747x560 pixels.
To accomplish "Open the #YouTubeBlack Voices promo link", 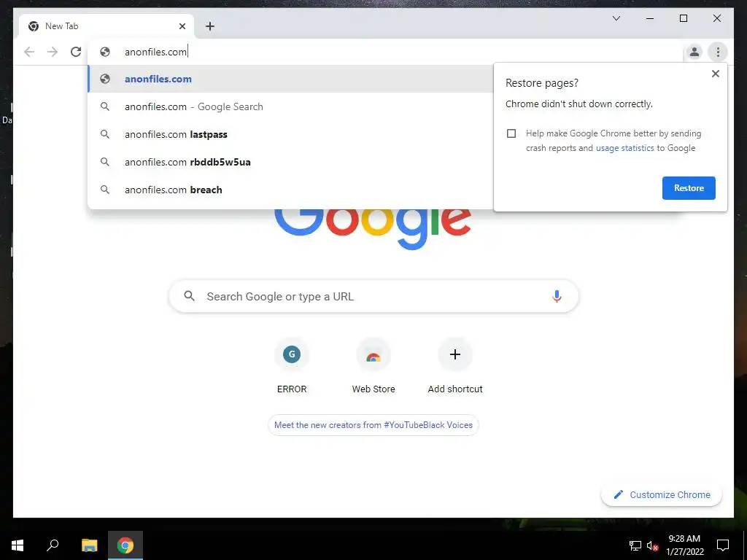I will pos(373,425).
